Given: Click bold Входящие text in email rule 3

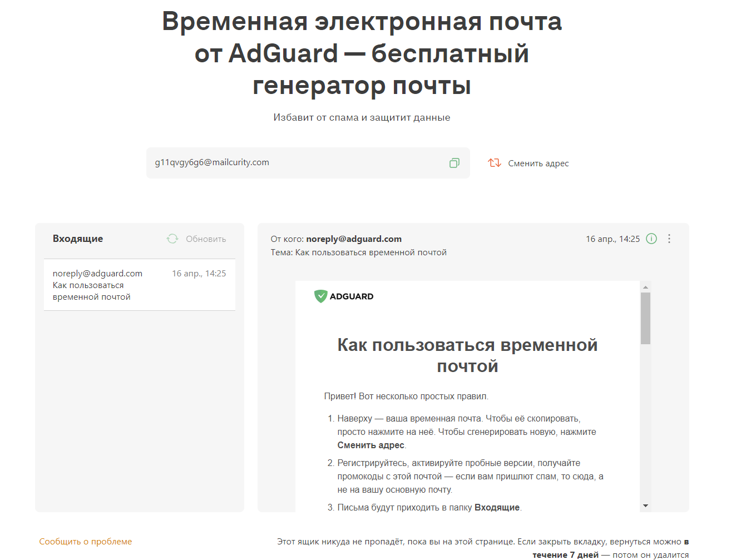Looking at the screenshot, I should 497,508.
